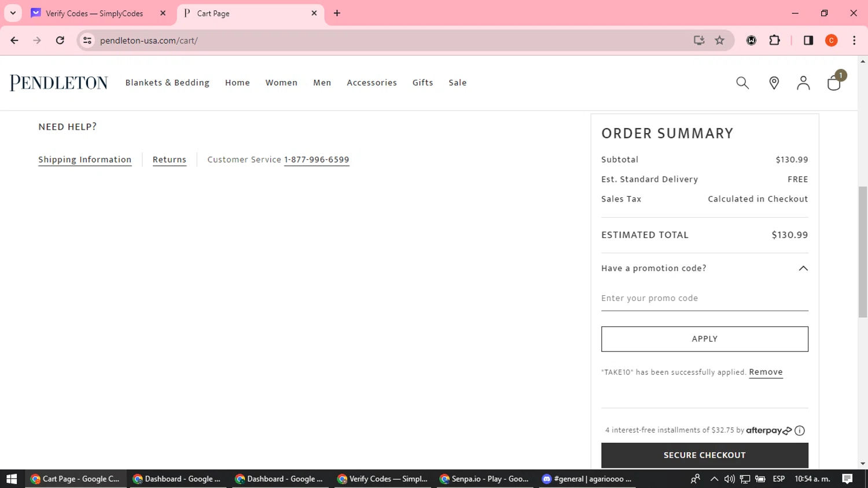Open the Returns link
Viewport: 868px width, 488px height.
170,160
